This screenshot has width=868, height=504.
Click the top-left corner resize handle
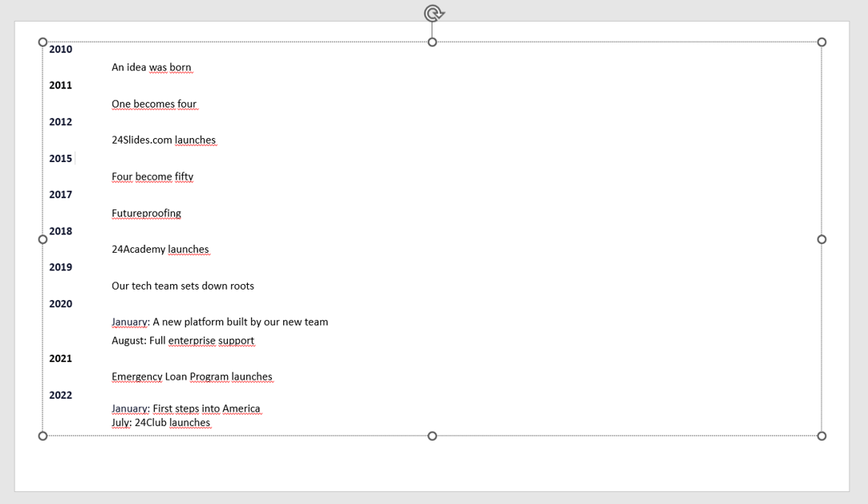click(x=43, y=42)
